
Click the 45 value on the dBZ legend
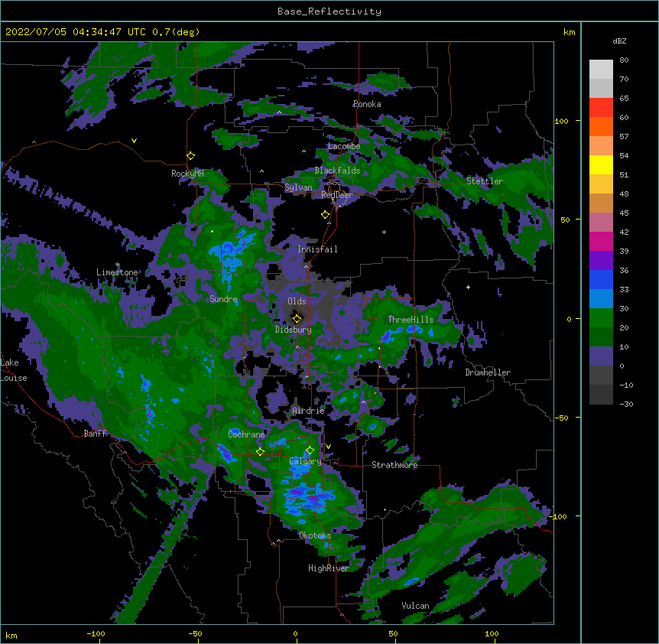(x=624, y=213)
